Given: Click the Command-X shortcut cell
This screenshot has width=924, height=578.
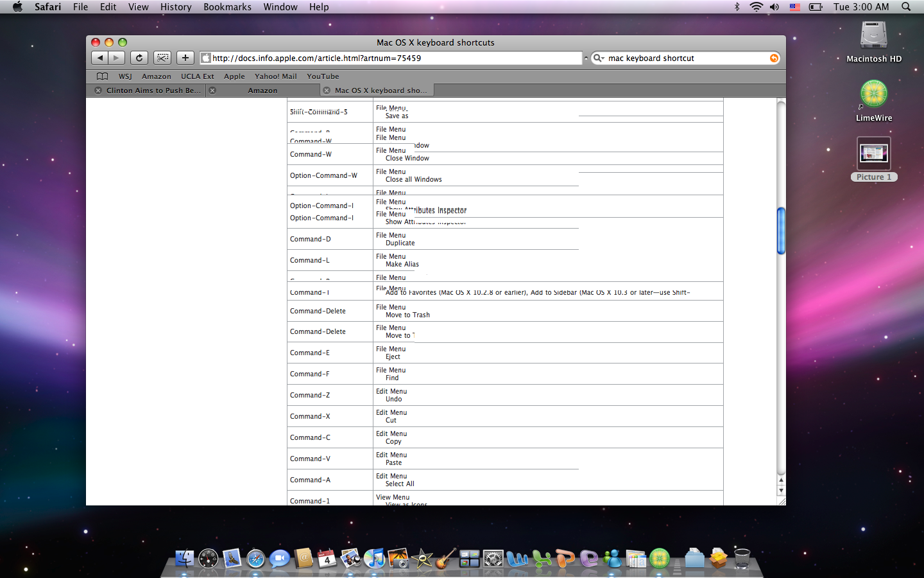Looking at the screenshot, I should click(330, 416).
